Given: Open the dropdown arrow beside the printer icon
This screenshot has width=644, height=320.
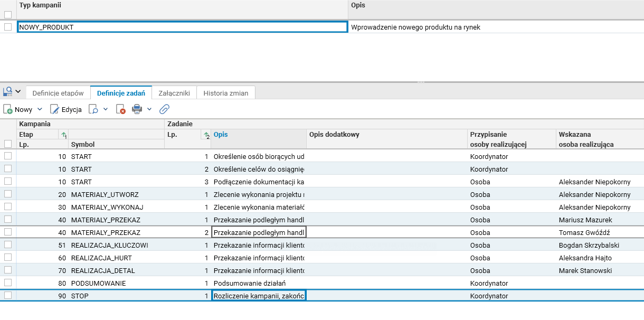Looking at the screenshot, I should coord(149,109).
